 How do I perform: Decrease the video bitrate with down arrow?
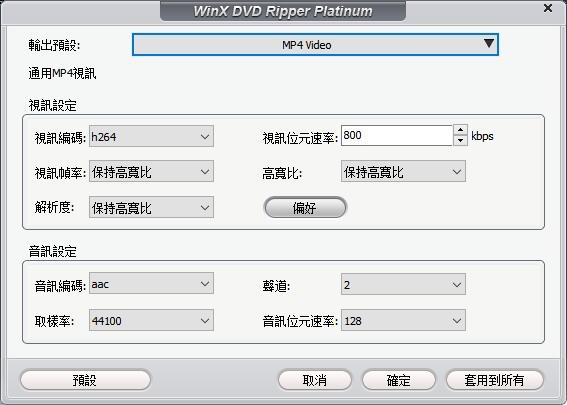click(460, 140)
